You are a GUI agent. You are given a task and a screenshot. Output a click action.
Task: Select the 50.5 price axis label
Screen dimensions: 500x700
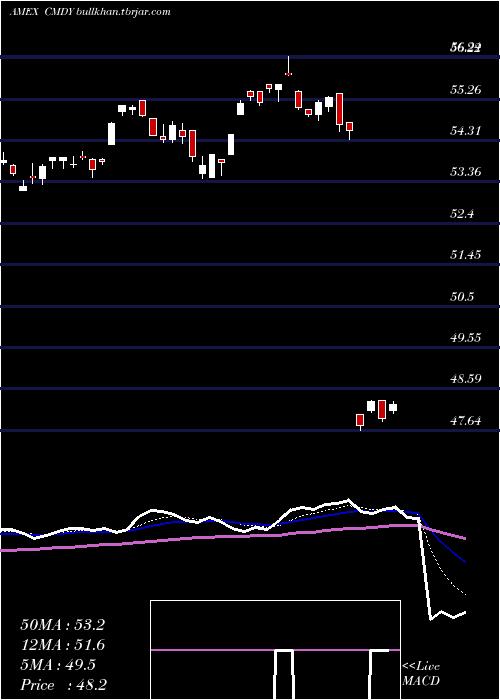pos(462,297)
